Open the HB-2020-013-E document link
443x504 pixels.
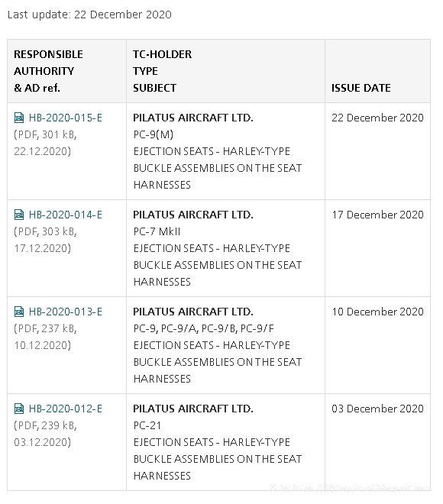[66, 312]
